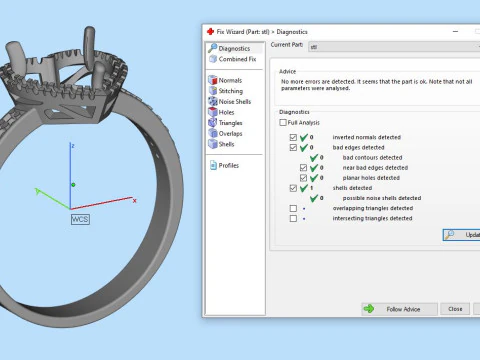Click the 'shells detected' label

pos(352,188)
